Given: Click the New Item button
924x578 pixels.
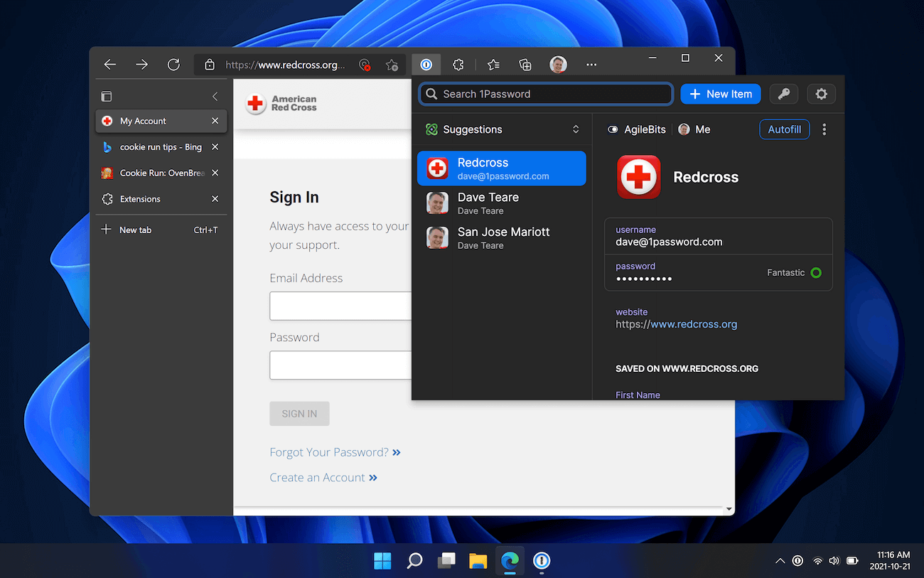Looking at the screenshot, I should pyautogui.click(x=720, y=94).
